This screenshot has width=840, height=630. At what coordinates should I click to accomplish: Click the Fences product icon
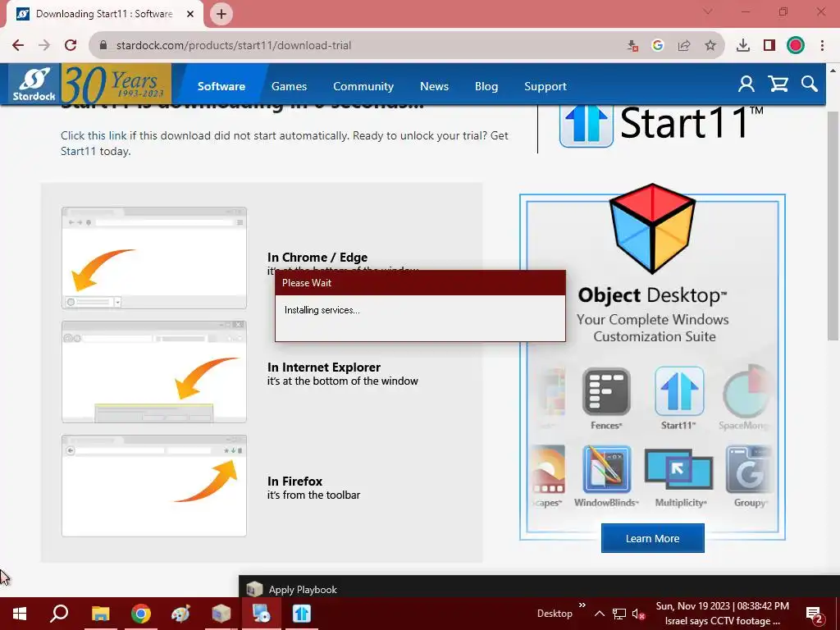coord(606,391)
